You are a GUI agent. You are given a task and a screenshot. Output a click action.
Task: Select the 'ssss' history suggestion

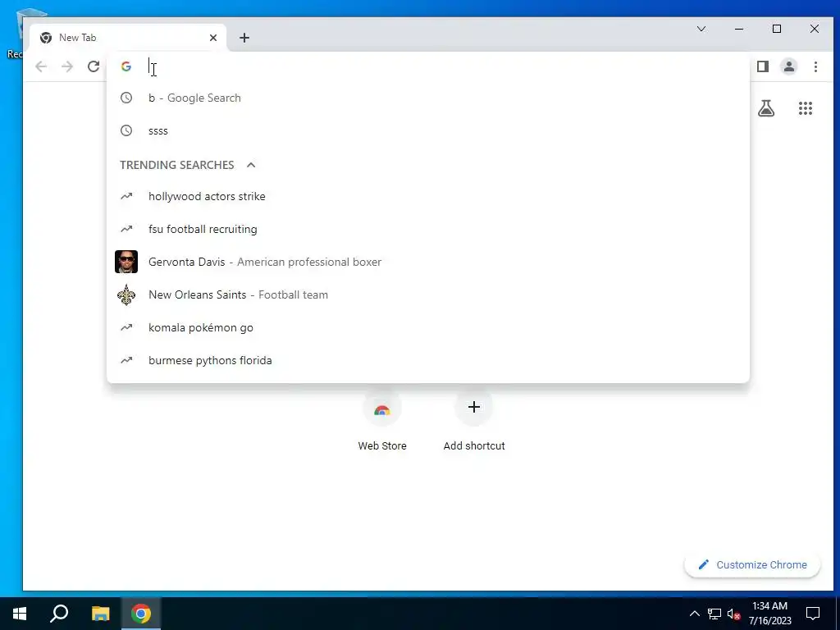click(428, 130)
